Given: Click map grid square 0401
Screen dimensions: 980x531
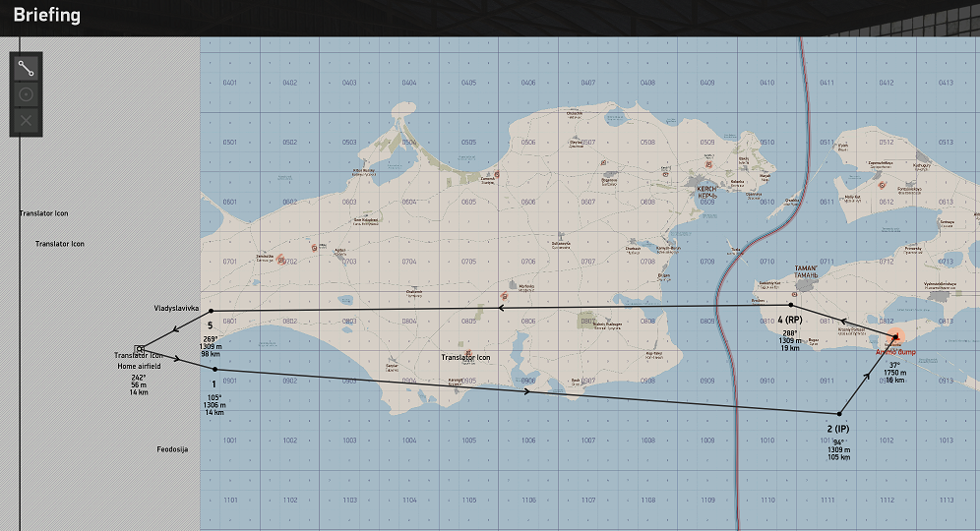Looking at the screenshot, I should click(x=229, y=83).
